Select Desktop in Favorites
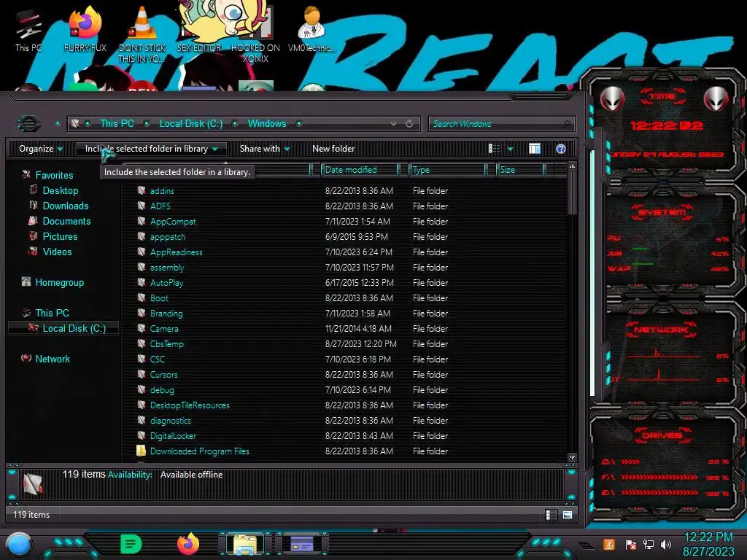Image resolution: width=747 pixels, height=560 pixels. 60,190
